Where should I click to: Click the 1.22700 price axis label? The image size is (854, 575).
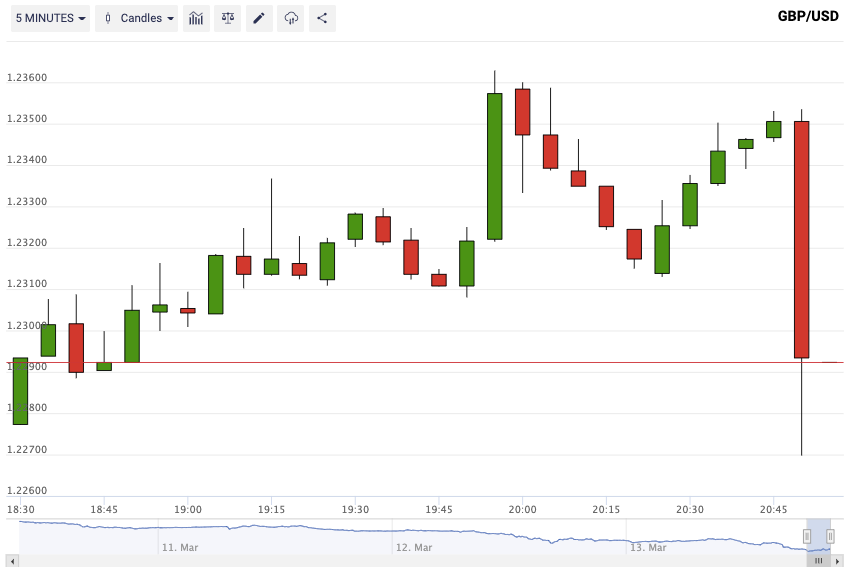click(x=27, y=450)
